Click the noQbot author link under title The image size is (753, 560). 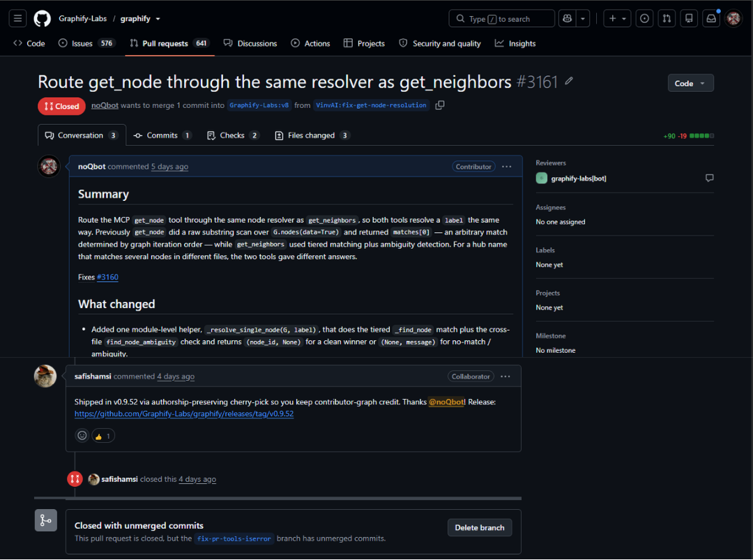(x=105, y=105)
